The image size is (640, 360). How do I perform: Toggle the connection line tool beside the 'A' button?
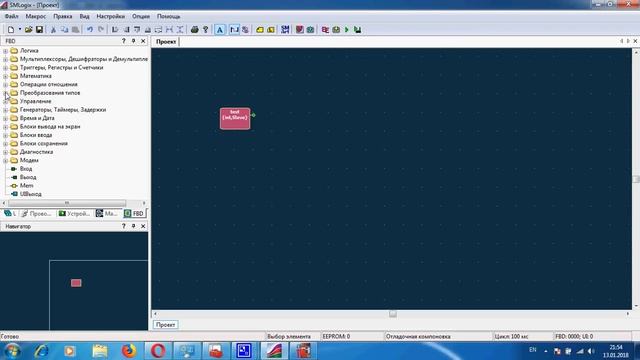(x=234, y=29)
